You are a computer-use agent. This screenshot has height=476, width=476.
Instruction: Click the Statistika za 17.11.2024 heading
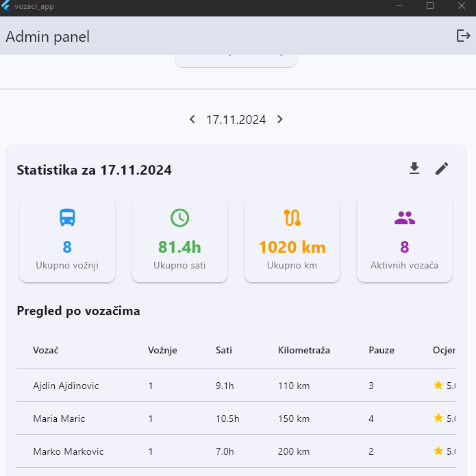(x=94, y=170)
